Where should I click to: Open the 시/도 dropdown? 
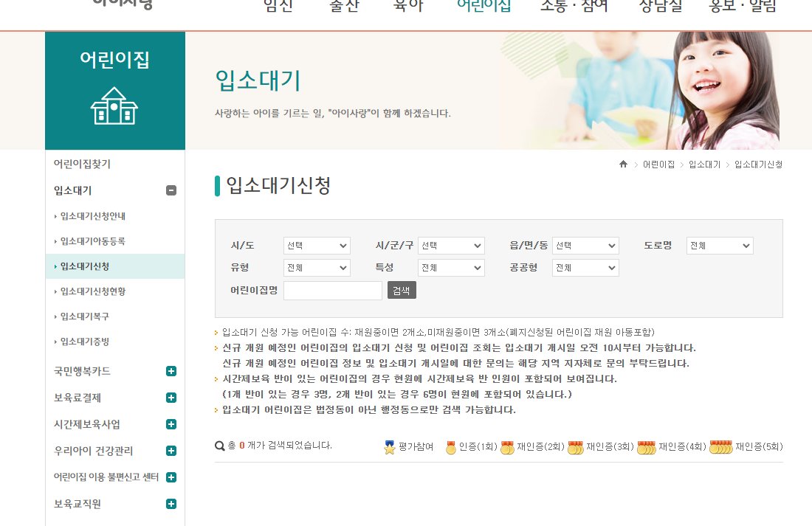tap(317, 246)
